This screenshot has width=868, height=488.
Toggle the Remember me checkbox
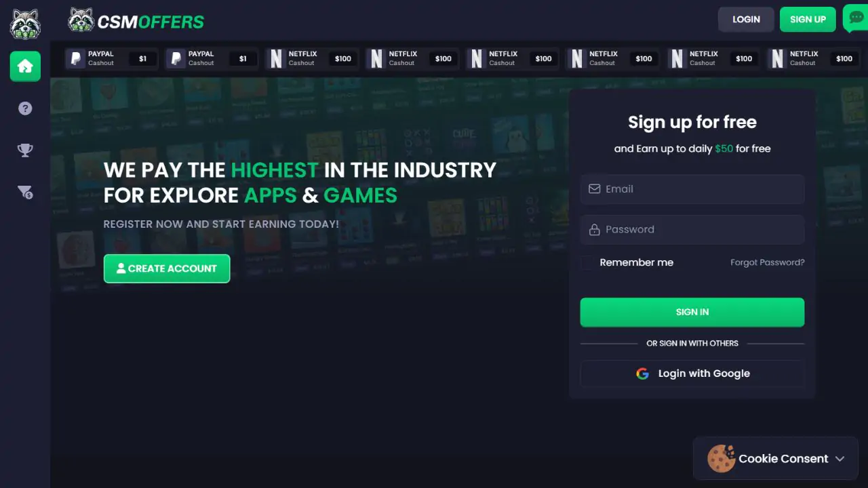(587, 263)
